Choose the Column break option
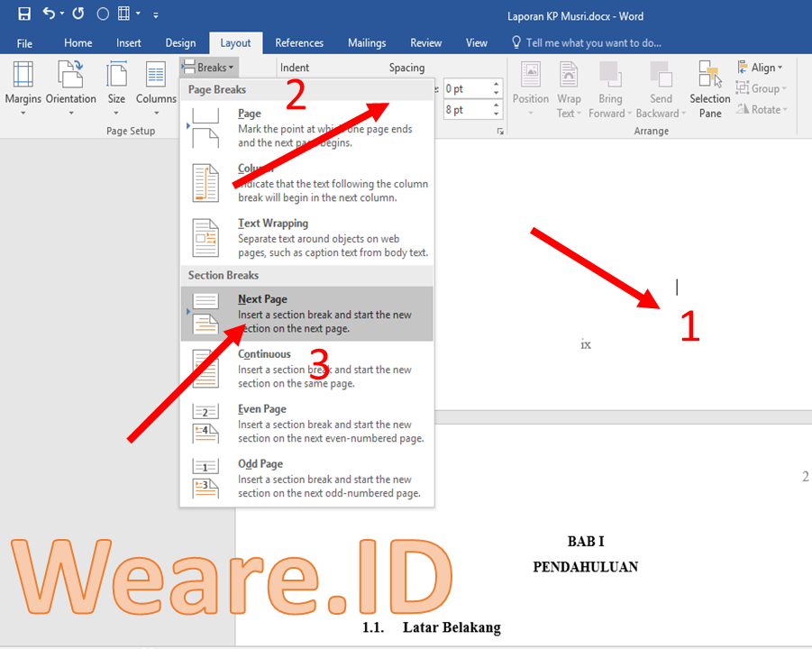Image resolution: width=812 pixels, height=649 pixels. (307, 182)
